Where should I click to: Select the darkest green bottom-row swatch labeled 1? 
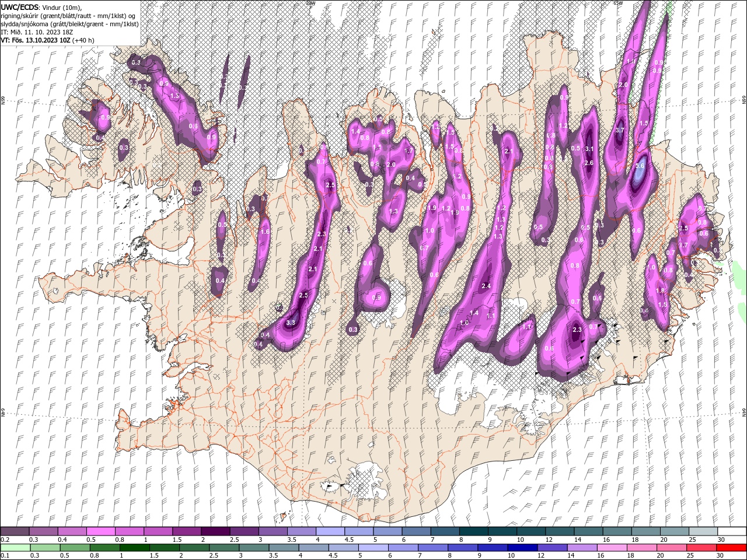pos(135,547)
